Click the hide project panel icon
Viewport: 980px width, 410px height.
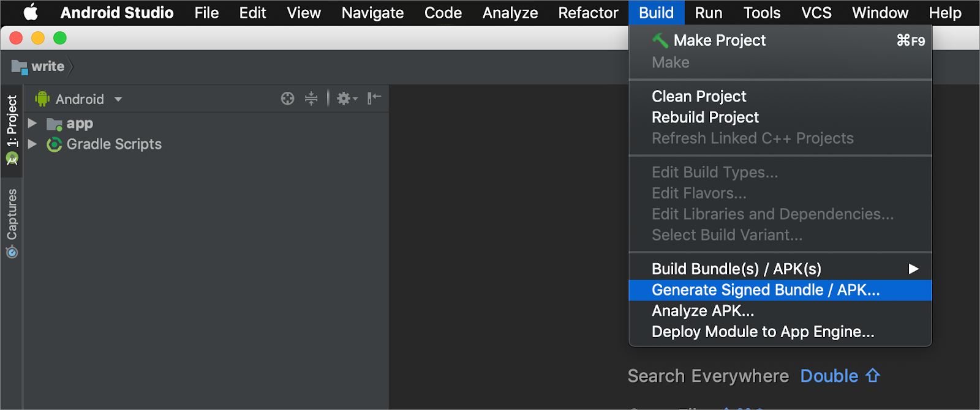click(374, 98)
